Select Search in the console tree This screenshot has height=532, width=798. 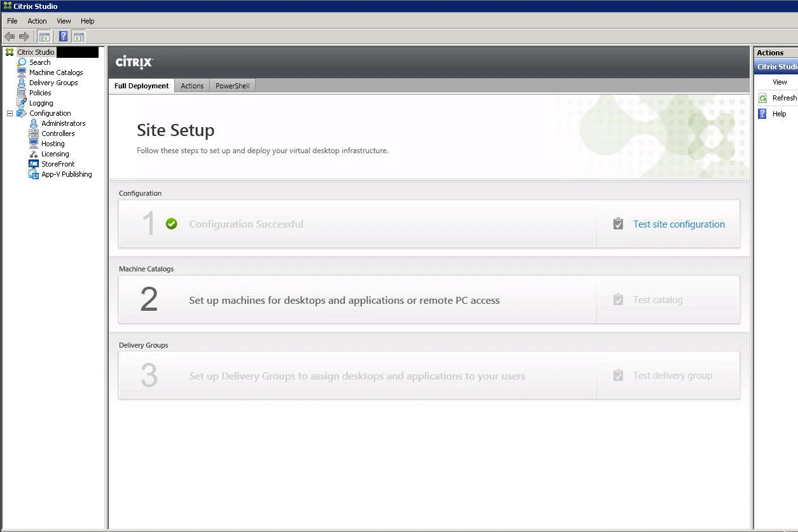click(x=39, y=62)
